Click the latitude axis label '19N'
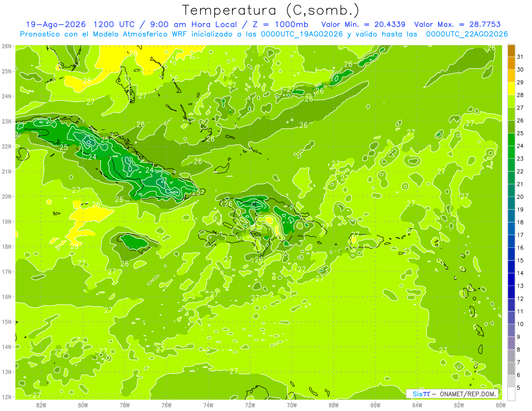The image size is (532, 411). click(x=6, y=221)
